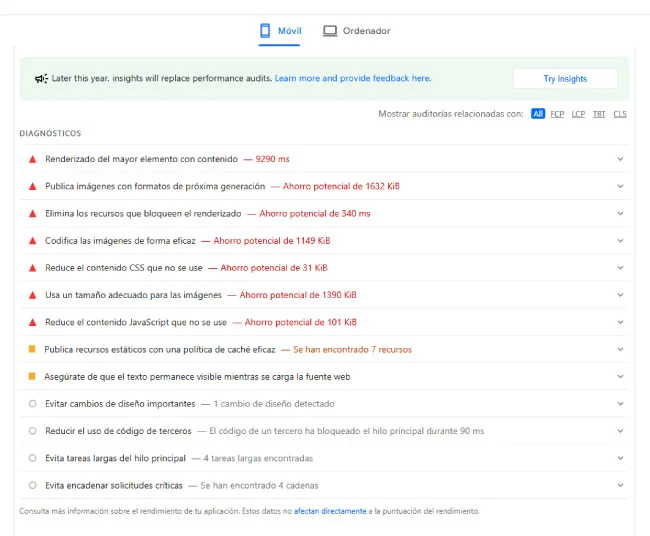This screenshot has height=536, width=650.
Task: Click red triangle beside Publica imágenes con formatos
Action: (32, 186)
